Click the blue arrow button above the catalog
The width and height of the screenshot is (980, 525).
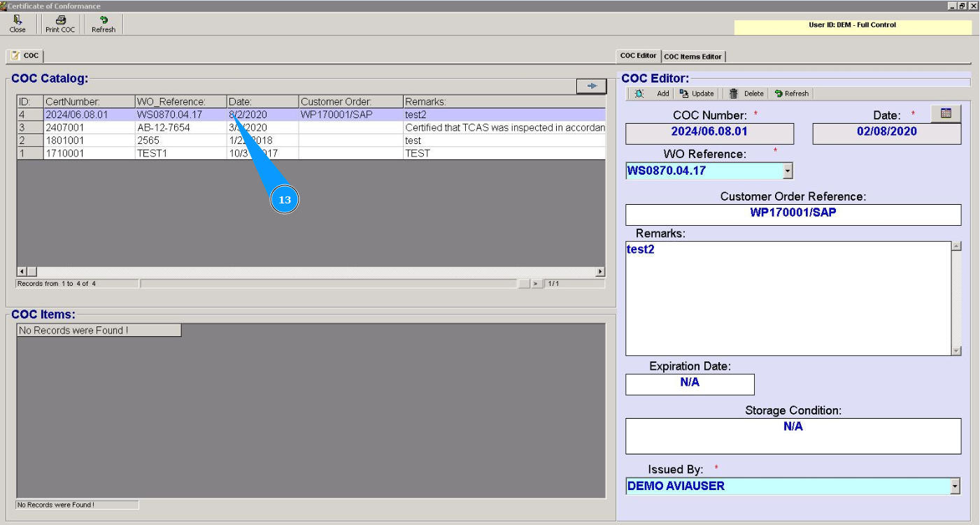tap(592, 85)
